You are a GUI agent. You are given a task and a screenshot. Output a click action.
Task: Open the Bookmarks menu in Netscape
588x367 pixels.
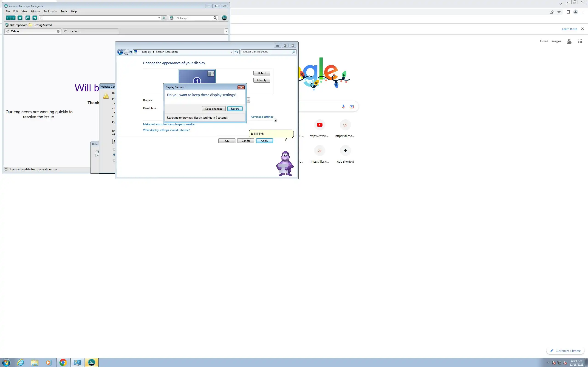coord(50,11)
